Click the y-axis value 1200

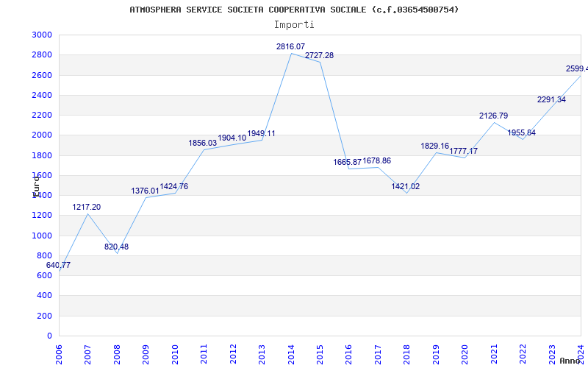click(43, 216)
